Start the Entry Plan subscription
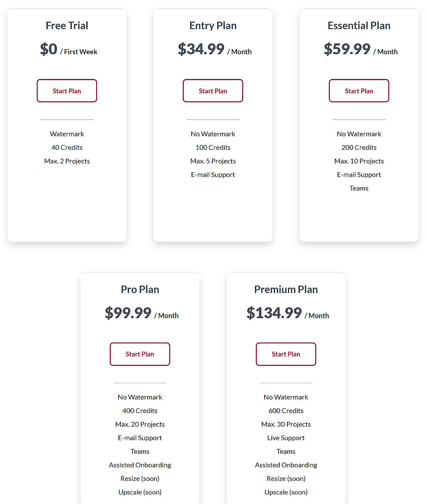This screenshot has width=427, height=504. [213, 91]
